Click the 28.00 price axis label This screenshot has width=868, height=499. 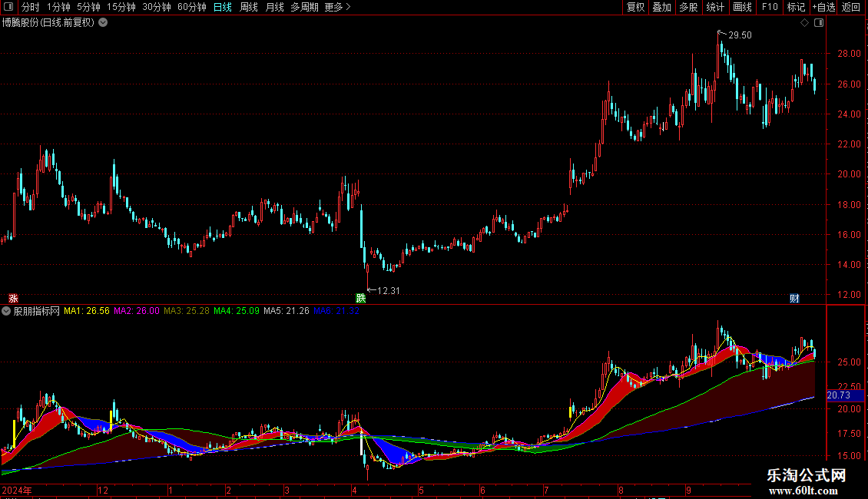(849, 55)
